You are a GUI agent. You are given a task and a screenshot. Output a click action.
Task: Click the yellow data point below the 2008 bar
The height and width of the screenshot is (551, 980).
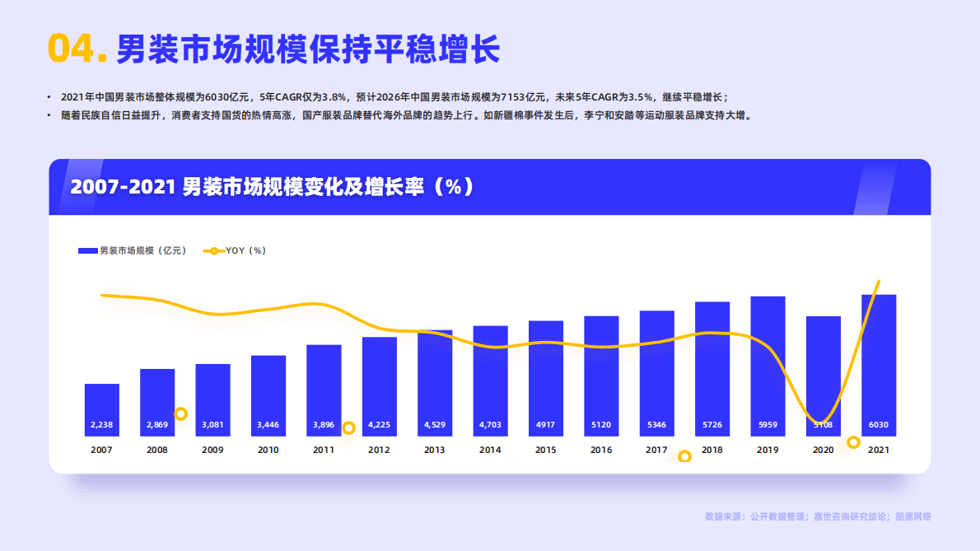181,413
